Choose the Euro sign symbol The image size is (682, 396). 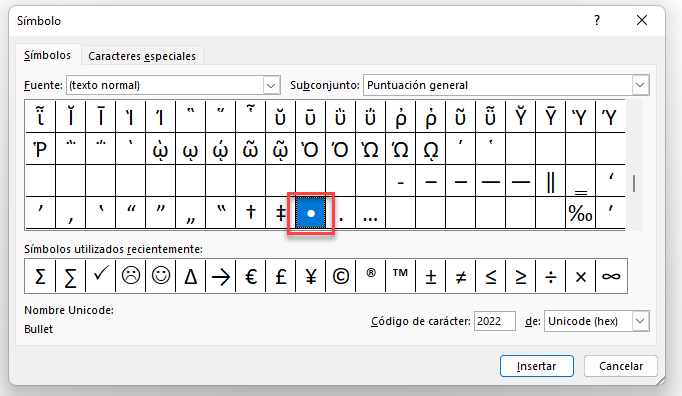pyautogui.click(x=251, y=276)
